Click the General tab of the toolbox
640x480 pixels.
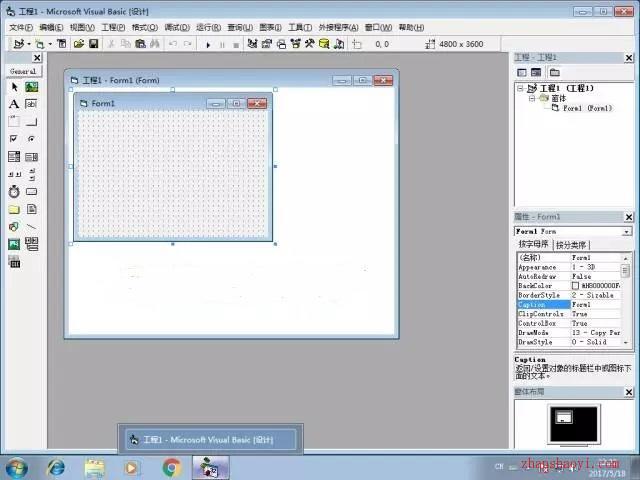[x=23, y=71]
